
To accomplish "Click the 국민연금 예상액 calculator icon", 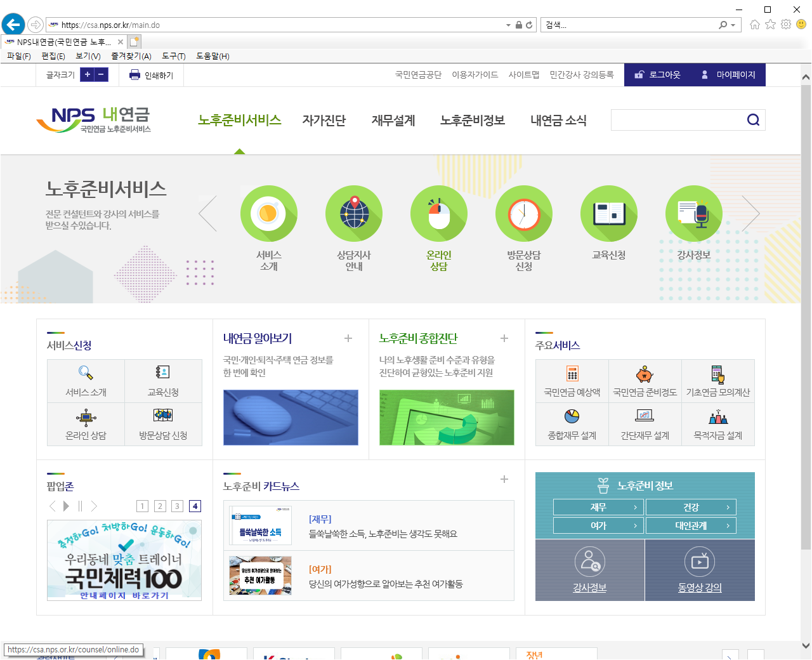I will [572, 373].
